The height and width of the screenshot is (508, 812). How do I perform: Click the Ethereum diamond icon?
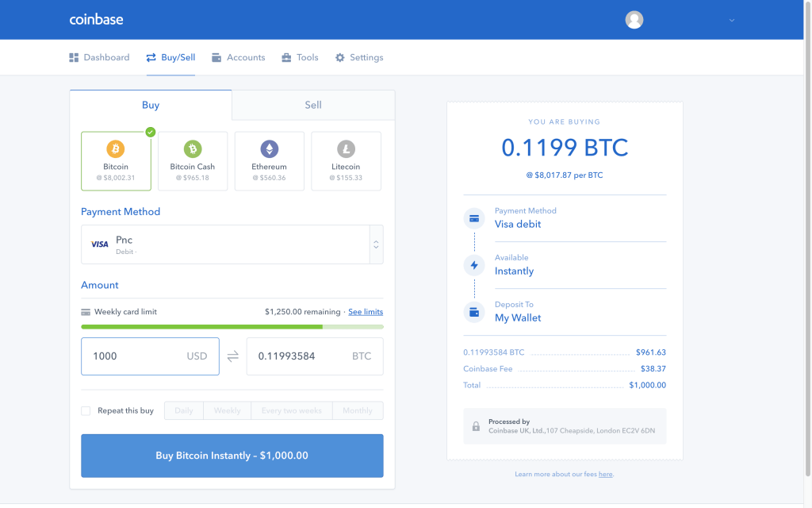270,149
